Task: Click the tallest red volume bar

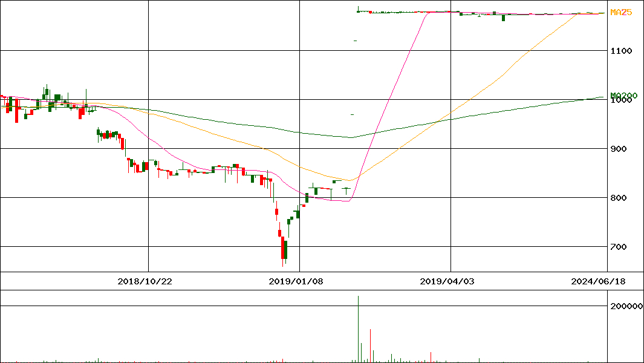Action: coord(370,346)
